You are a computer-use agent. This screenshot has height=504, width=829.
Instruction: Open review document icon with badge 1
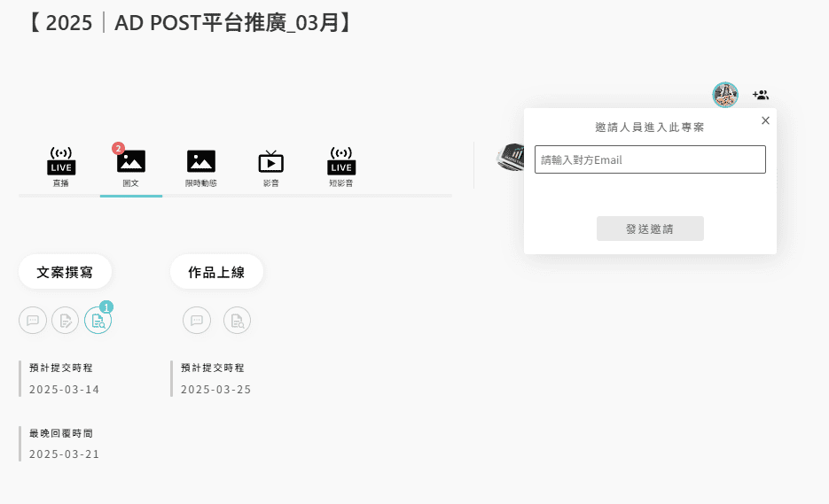pyautogui.click(x=98, y=321)
